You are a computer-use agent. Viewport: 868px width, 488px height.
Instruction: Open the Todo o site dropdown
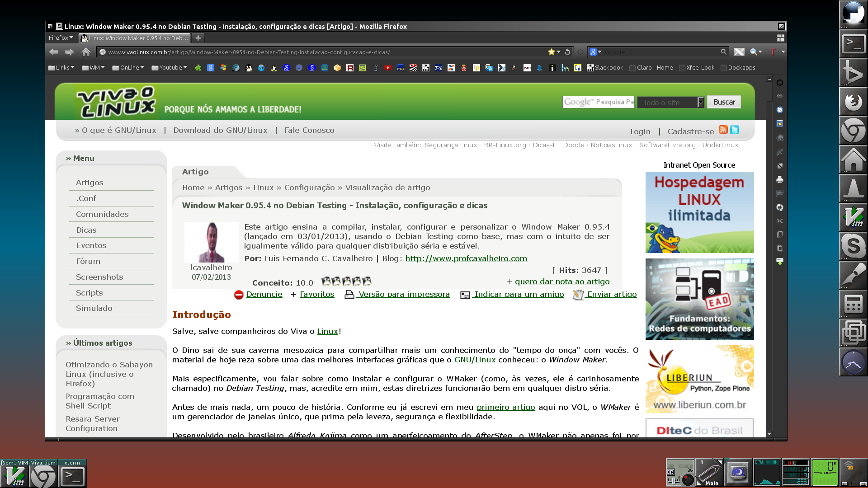tap(671, 102)
